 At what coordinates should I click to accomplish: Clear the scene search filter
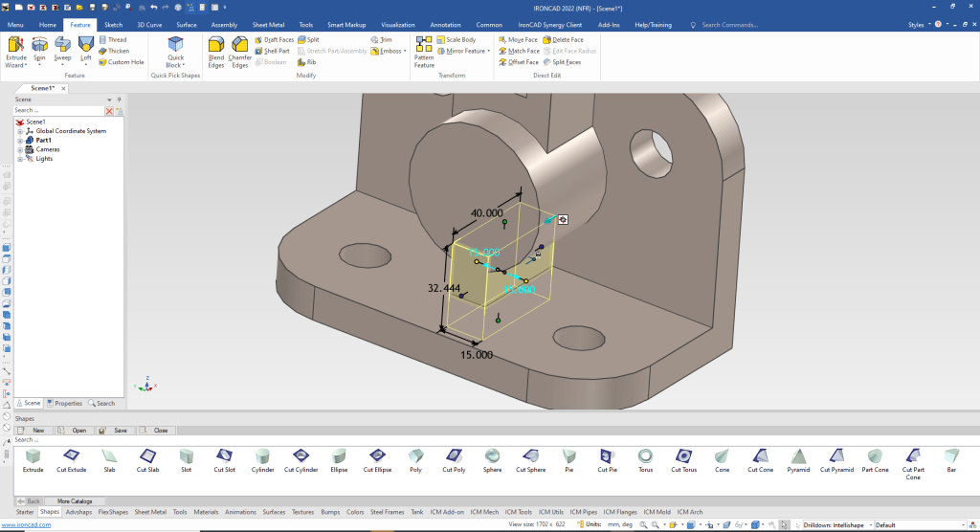(x=109, y=111)
